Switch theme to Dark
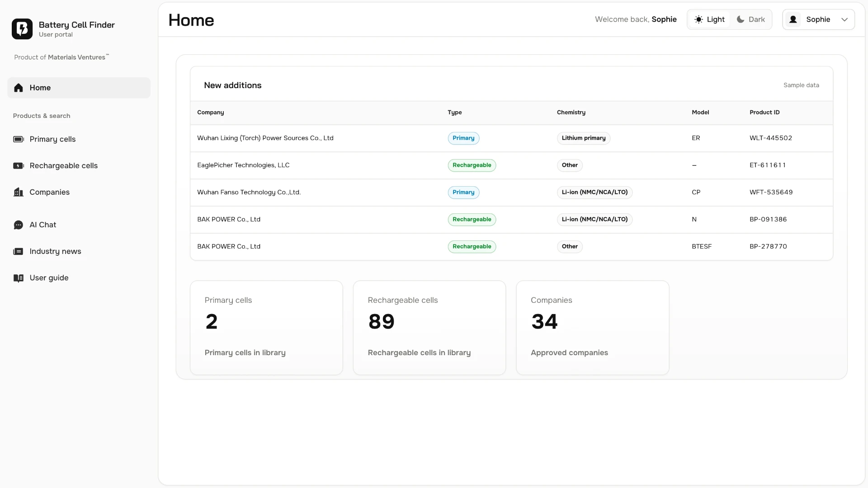868x488 pixels. [750, 19]
